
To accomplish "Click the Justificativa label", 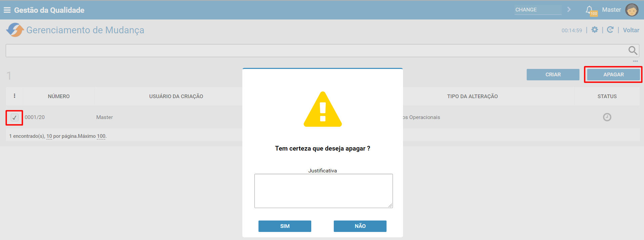I will (323, 170).
